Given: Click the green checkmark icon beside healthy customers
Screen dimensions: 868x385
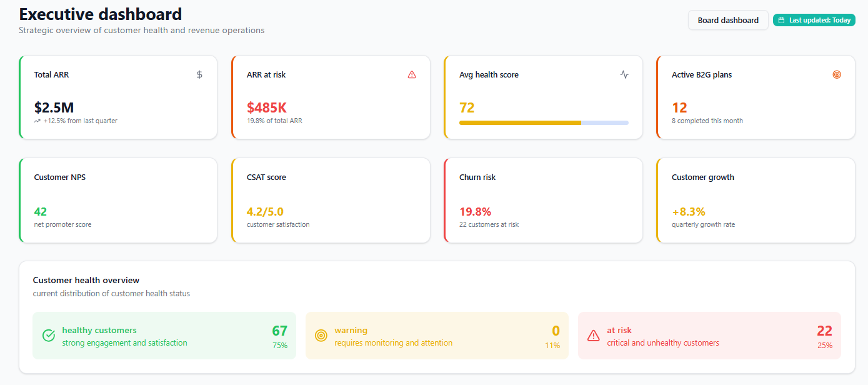Looking at the screenshot, I should click(49, 336).
